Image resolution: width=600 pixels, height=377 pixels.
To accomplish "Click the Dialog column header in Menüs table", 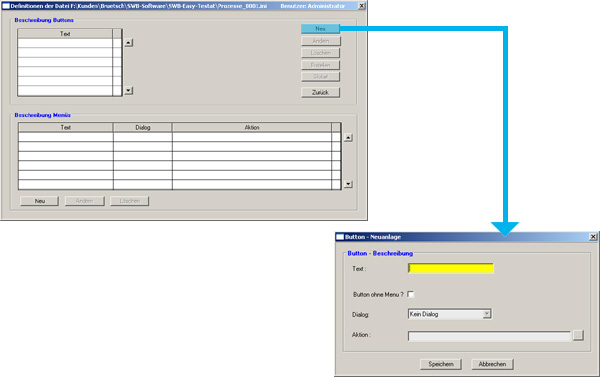I will point(143,127).
